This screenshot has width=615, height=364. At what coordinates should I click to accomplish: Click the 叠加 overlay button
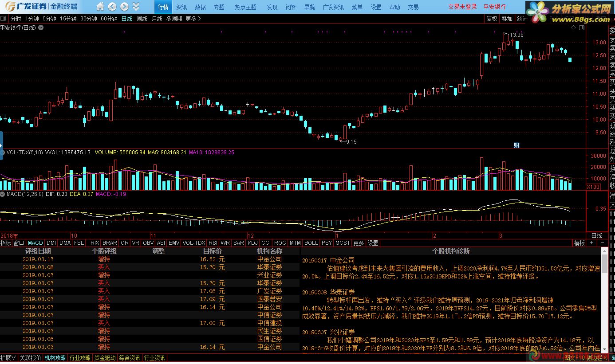pyautogui.click(x=507, y=19)
